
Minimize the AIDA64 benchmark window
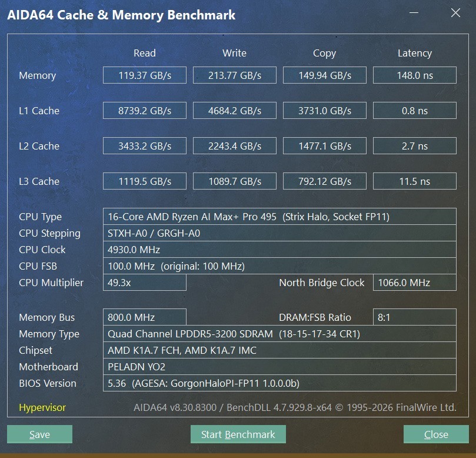click(x=414, y=13)
